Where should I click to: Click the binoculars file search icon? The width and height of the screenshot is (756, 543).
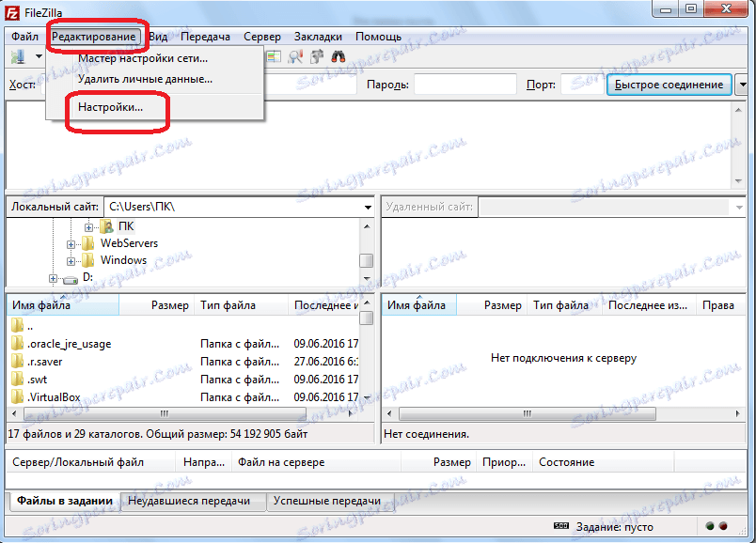[339, 57]
